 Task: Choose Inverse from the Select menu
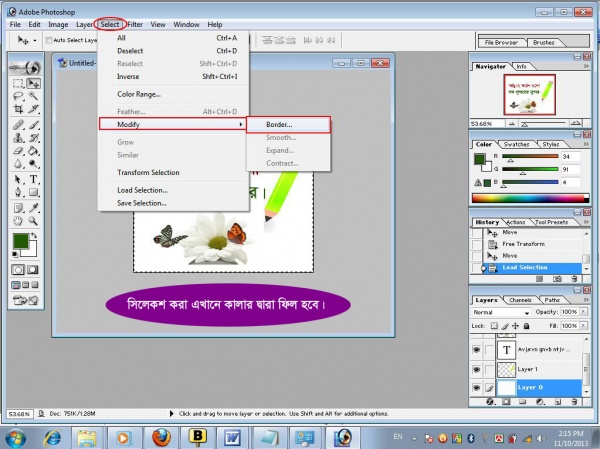point(173,77)
